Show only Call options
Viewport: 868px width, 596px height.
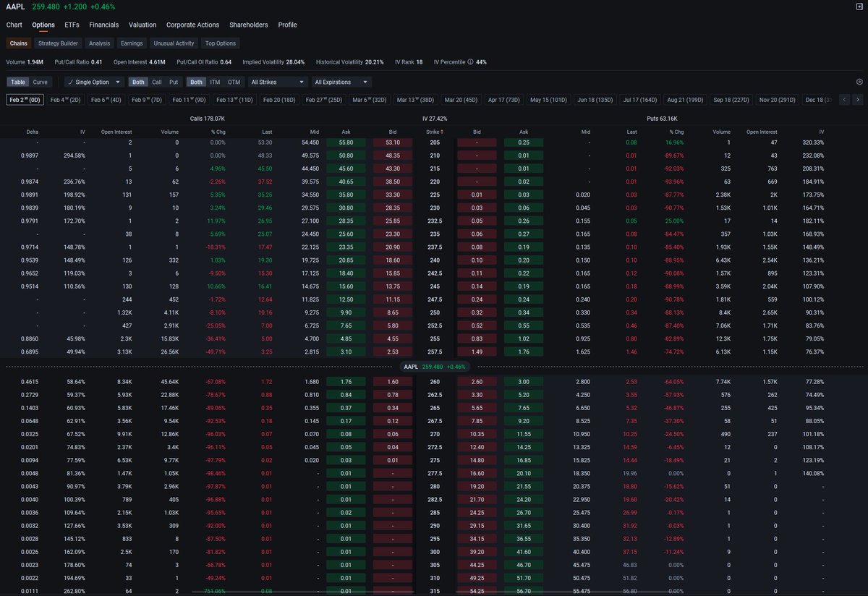(x=157, y=82)
